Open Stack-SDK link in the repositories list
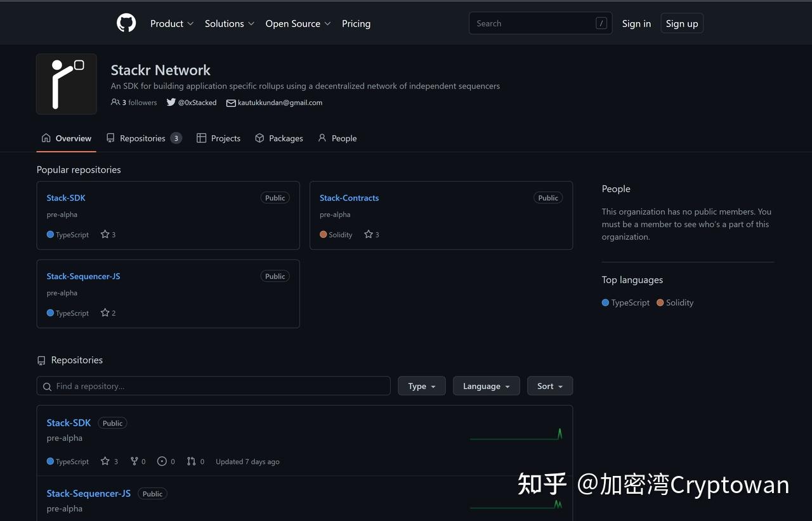Image resolution: width=812 pixels, height=521 pixels. [69, 423]
